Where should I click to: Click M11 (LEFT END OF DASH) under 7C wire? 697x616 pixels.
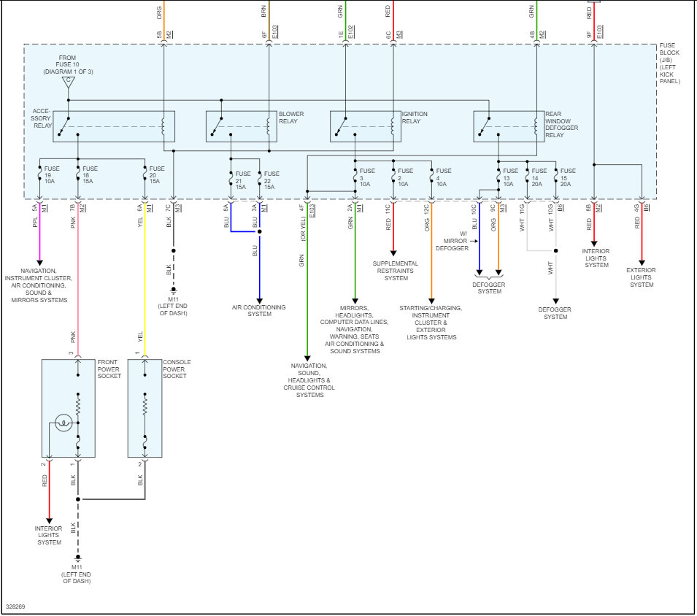174,307
